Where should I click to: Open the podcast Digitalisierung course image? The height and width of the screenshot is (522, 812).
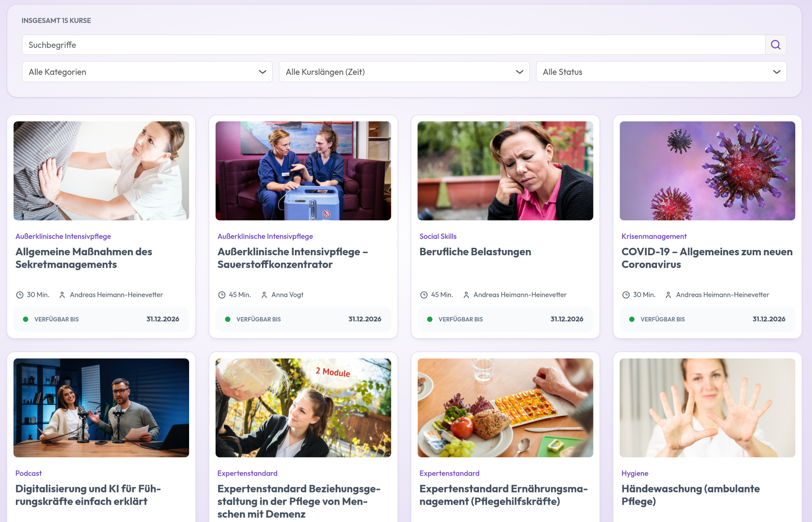[101, 408]
